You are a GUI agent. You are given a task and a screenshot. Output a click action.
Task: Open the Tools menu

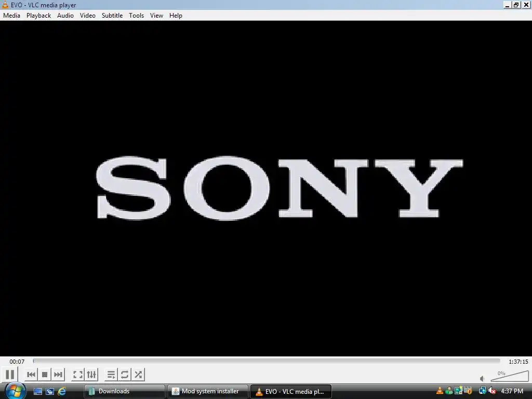click(137, 16)
